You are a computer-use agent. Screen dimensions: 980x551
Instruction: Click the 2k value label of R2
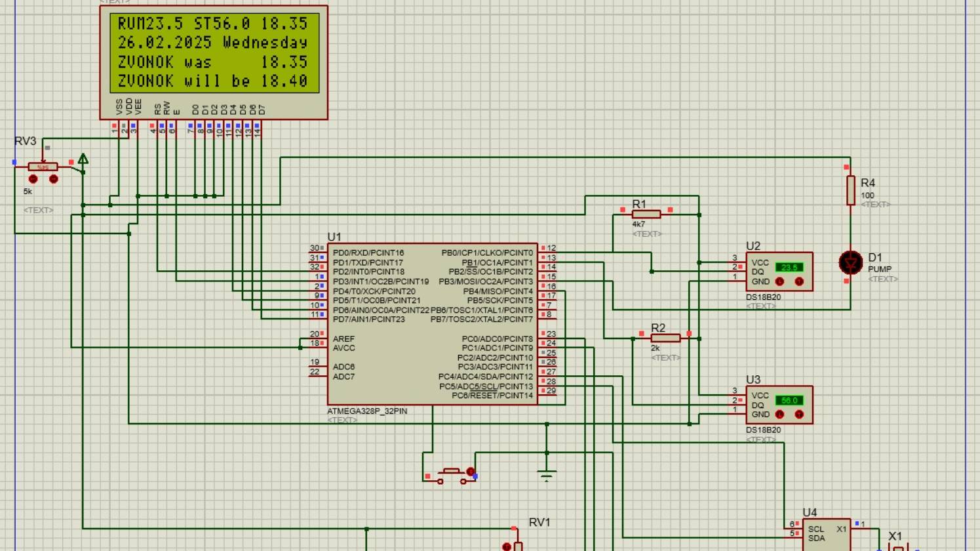656,348
